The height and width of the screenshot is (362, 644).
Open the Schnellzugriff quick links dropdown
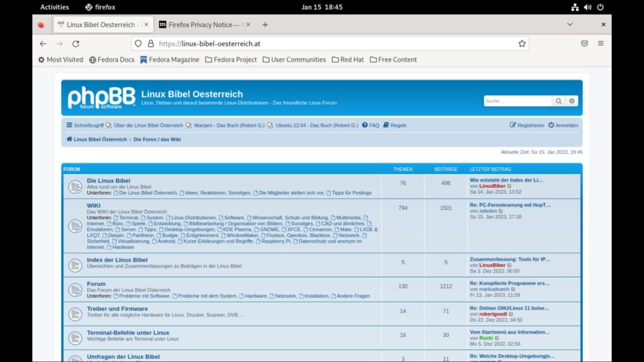(x=85, y=125)
